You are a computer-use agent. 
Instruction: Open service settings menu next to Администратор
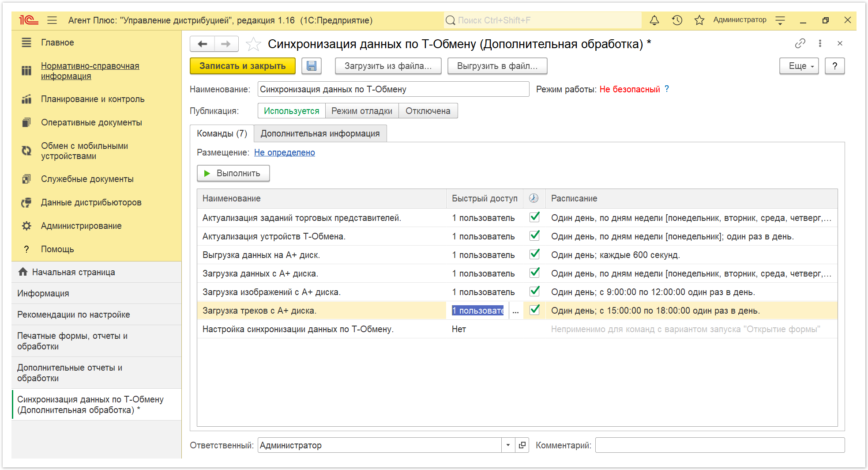(780, 20)
